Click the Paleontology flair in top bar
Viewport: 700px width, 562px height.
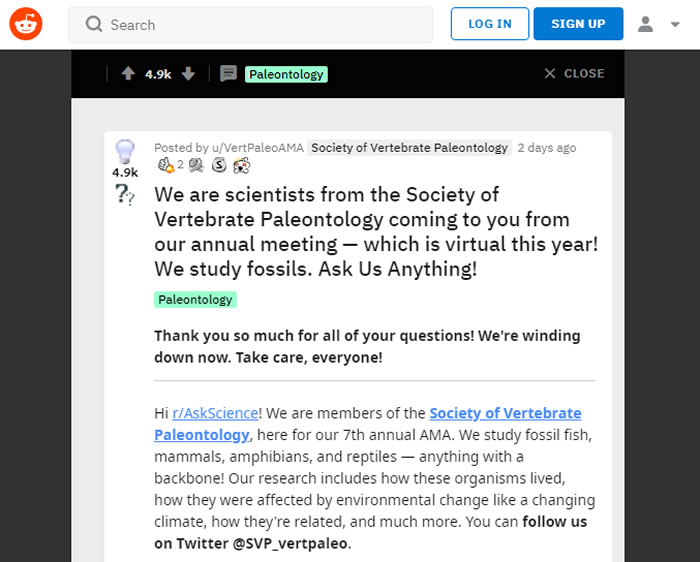(x=286, y=74)
